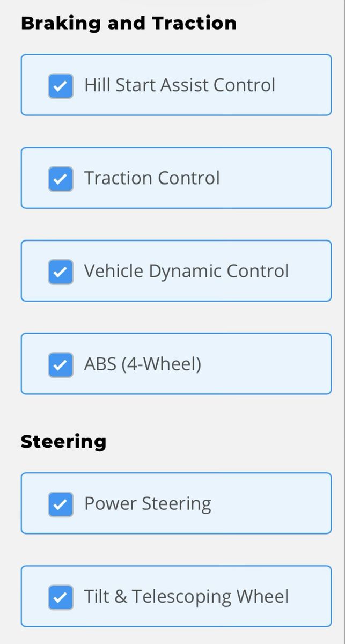This screenshot has height=644, width=345.
Task: Click blank area right of Hill Start label
Action: pyautogui.click(x=303, y=85)
